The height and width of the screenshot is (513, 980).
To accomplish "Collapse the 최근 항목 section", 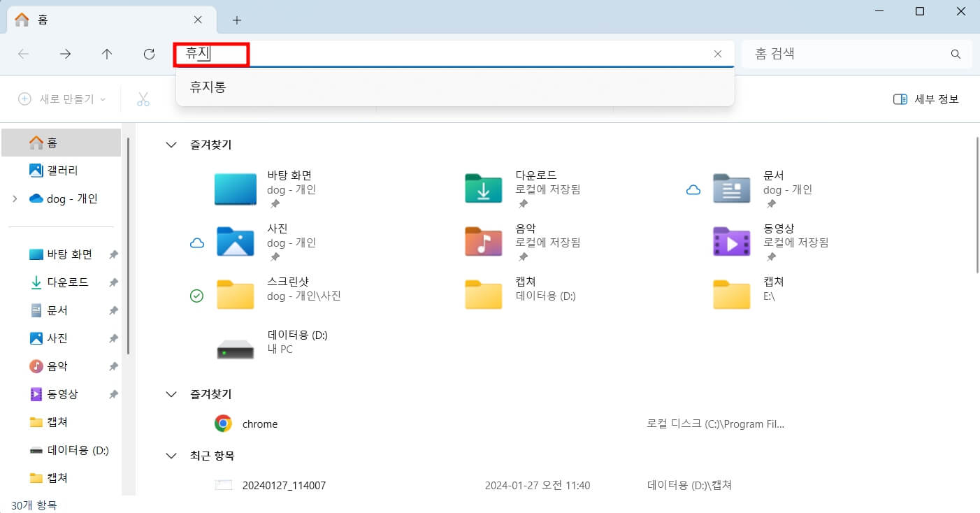I will pos(171,455).
